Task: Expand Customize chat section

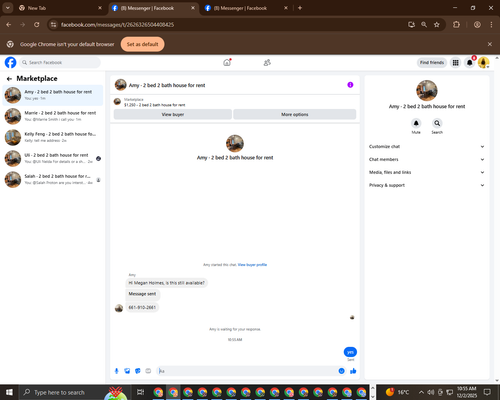Action: 426,147
